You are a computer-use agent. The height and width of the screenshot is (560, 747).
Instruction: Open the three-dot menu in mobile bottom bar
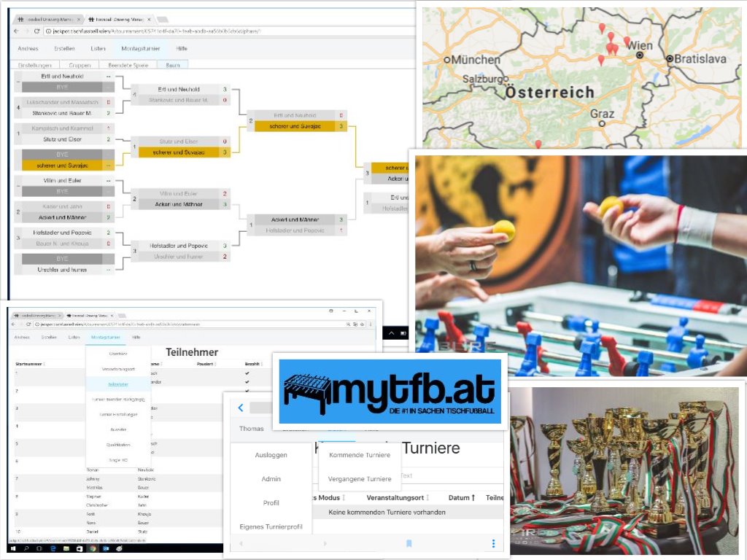coord(494,543)
